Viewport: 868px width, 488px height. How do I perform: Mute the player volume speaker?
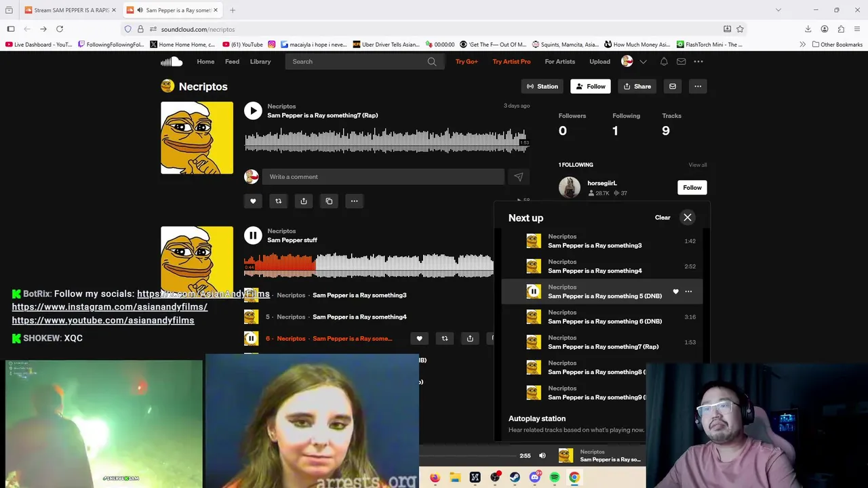[542, 455]
